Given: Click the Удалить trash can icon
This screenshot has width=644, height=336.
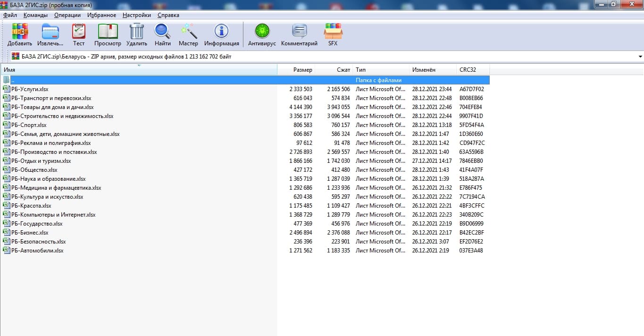Looking at the screenshot, I should coord(136,32).
